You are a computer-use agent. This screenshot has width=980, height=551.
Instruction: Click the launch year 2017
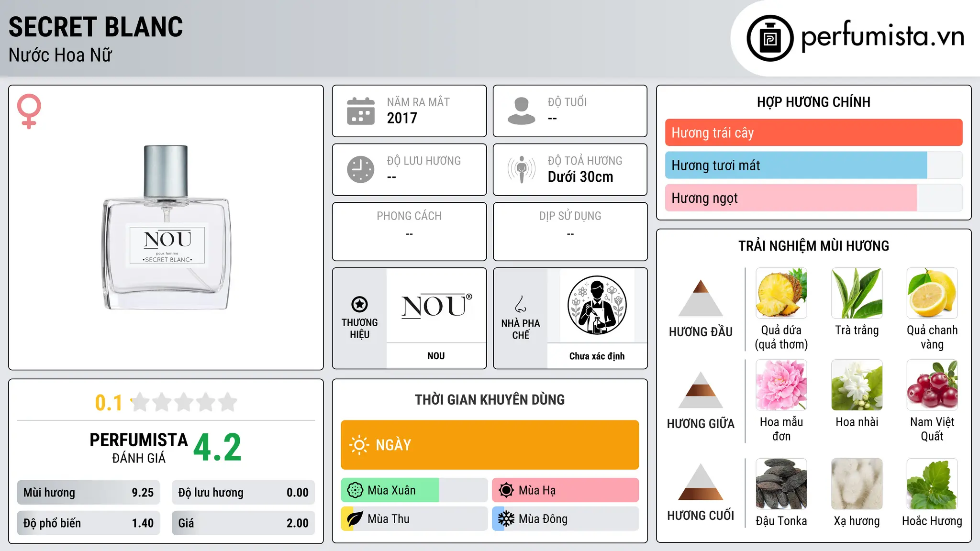[x=402, y=118]
